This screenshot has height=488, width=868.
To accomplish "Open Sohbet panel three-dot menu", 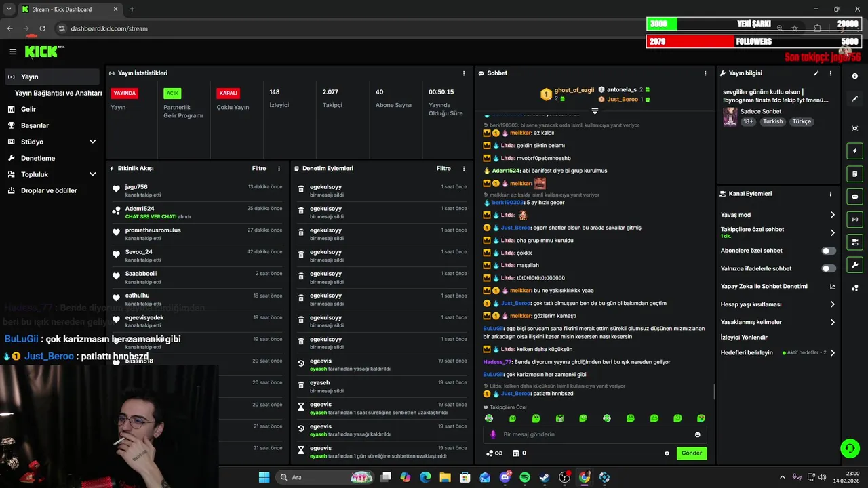I will click(x=705, y=73).
